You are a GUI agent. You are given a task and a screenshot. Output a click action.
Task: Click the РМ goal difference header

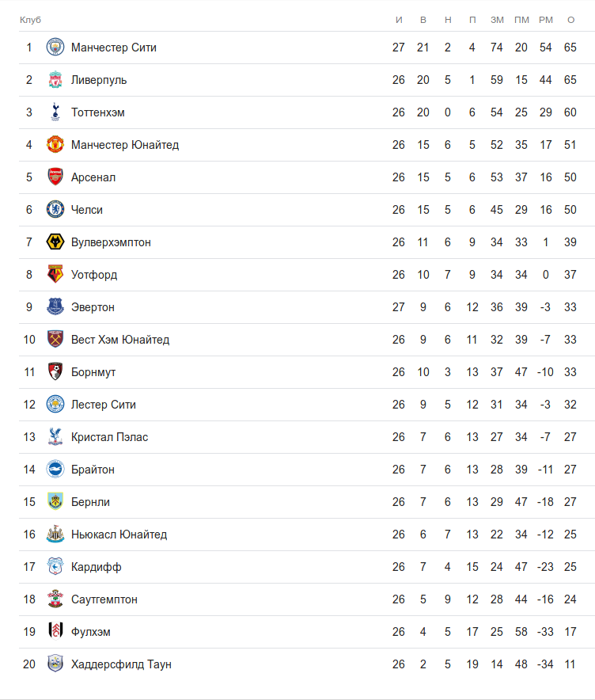tap(546, 20)
